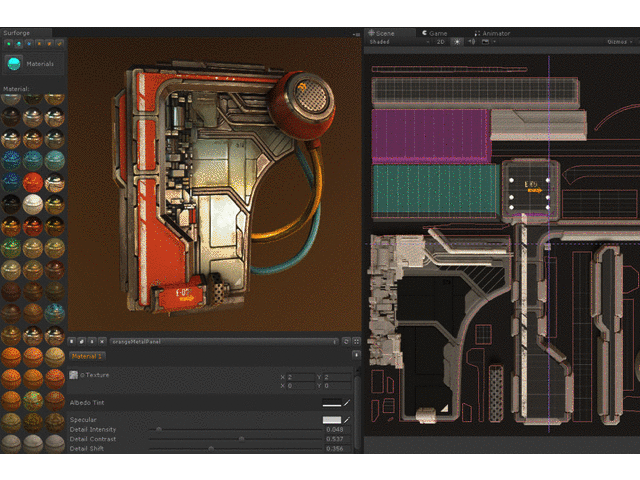Screen dimensions: 640x480
Task: Switch to the Surforge tab
Action: click(x=25, y=33)
